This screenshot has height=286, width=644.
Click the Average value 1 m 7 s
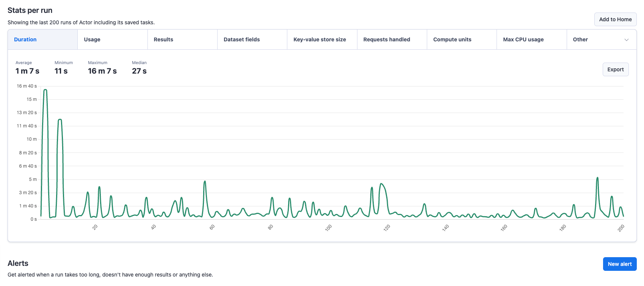tap(27, 71)
